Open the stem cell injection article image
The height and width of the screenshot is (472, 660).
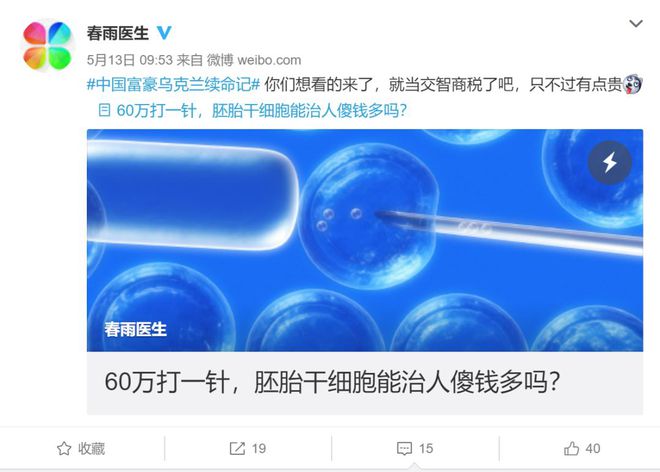point(365,240)
